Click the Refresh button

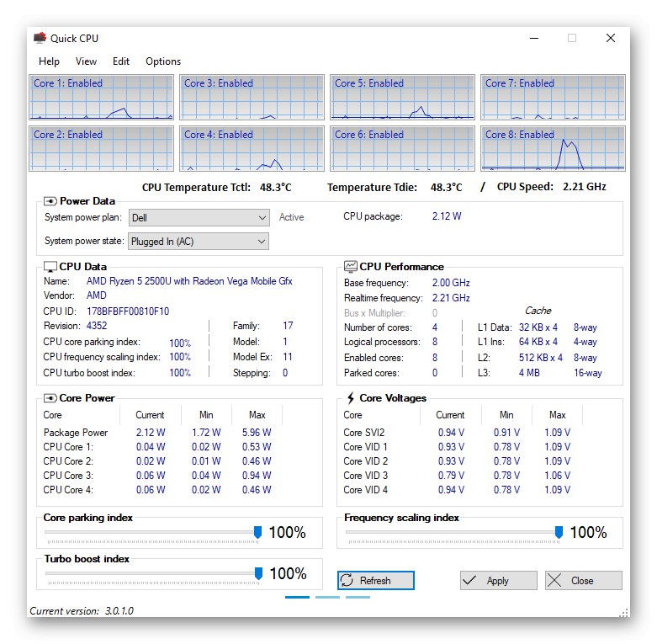pos(375,580)
